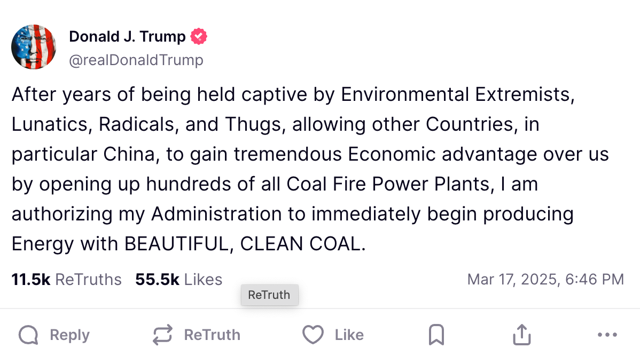View the 11.5k ReTruths list
This screenshot has height=364, width=640.
pos(67,279)
